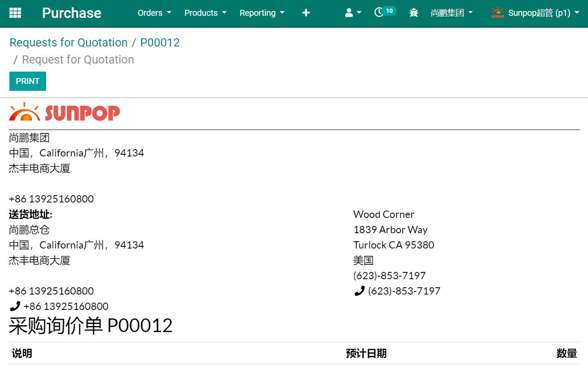Select 尚鹏集团 company name in report header
The height and width of the screenshot is (367, 588).
(x=29, y=138)
